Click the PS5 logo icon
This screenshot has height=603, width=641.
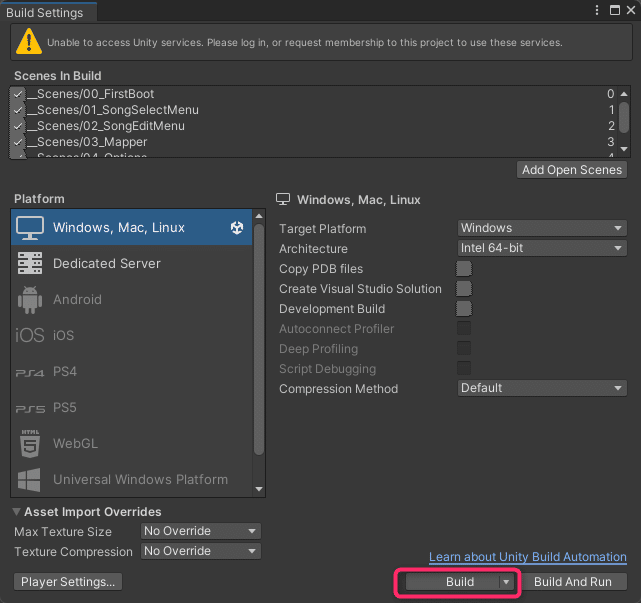(x=30, y=408)
